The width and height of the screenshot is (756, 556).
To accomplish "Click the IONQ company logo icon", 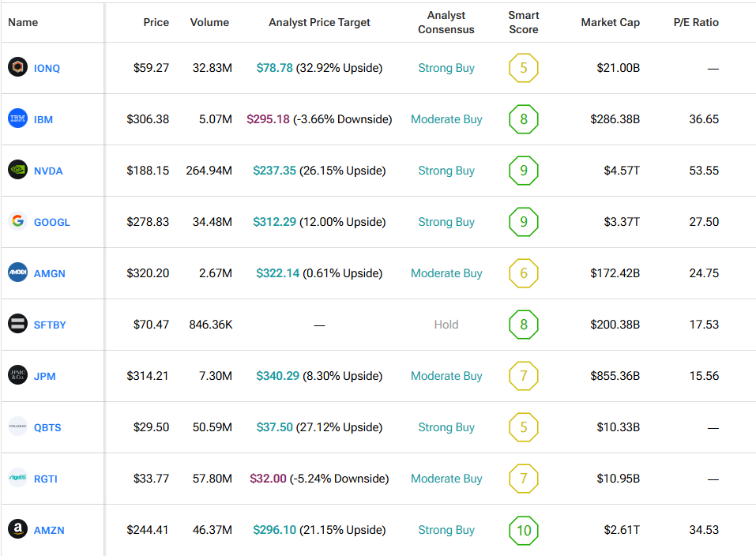I will 17,68.
